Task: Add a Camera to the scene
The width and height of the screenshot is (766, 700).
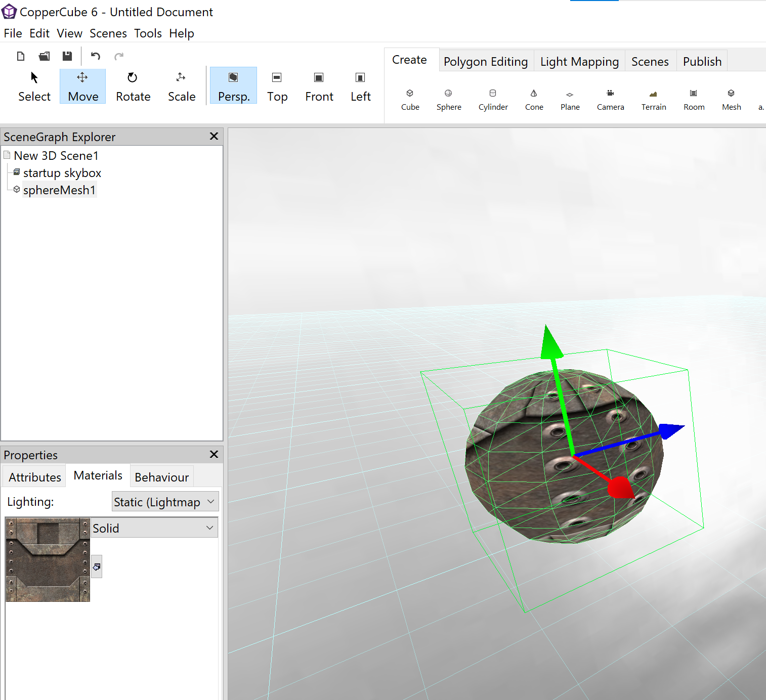Action: 610,99
